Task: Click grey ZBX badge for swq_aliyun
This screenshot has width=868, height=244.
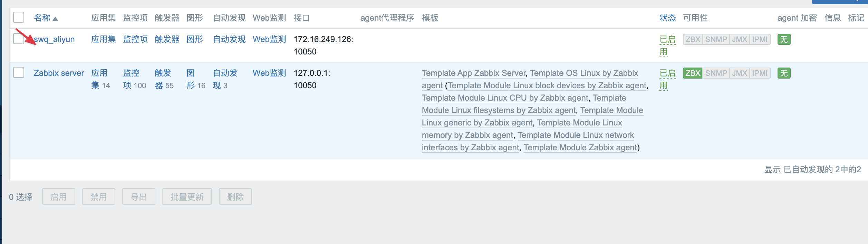Action: pos(692,39)
